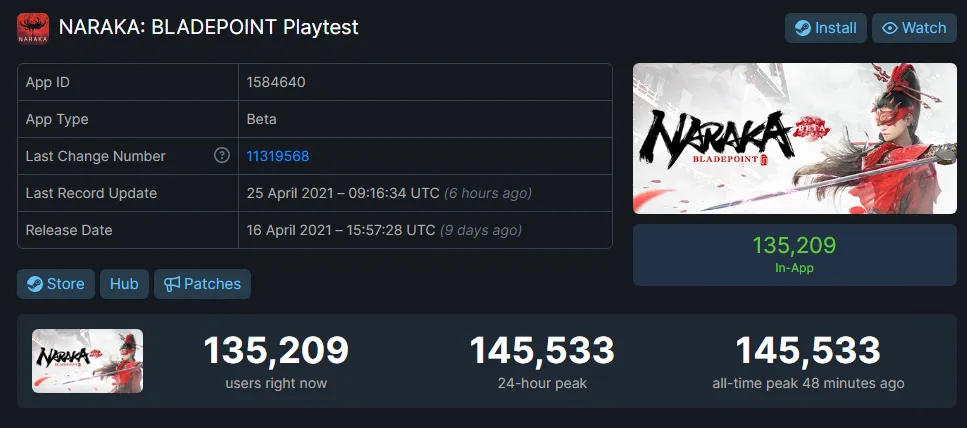This screenshot has height=428, width=967.
Task: Open the Patches page
Action: point(202,284)
